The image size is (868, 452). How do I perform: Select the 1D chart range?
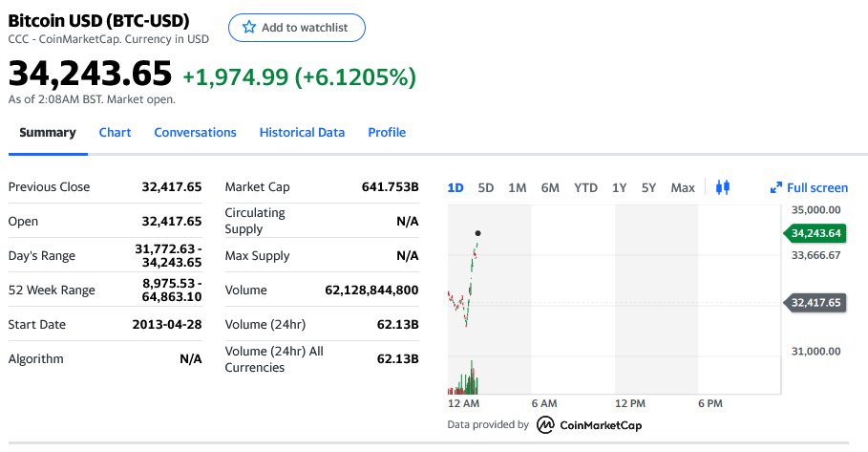(455, 188)
